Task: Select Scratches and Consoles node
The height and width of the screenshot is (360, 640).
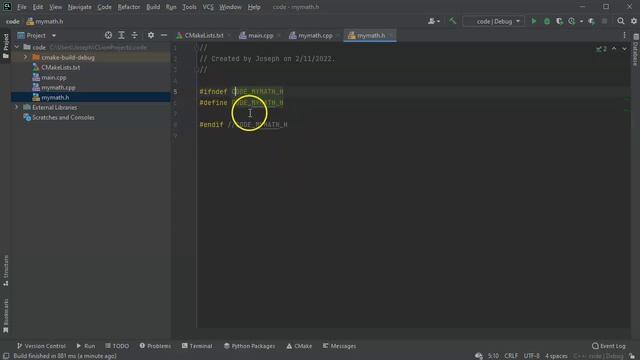Action: [x=63, y=118]
